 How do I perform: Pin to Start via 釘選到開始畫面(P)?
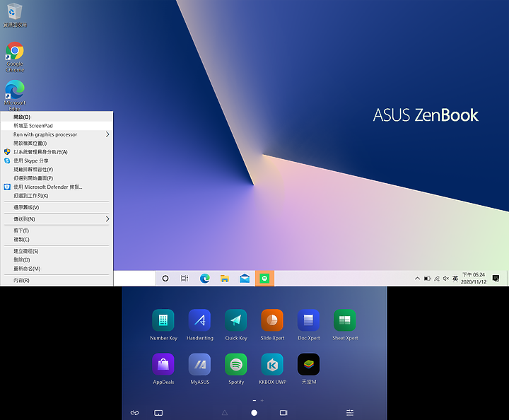click(x=57, y=178)
